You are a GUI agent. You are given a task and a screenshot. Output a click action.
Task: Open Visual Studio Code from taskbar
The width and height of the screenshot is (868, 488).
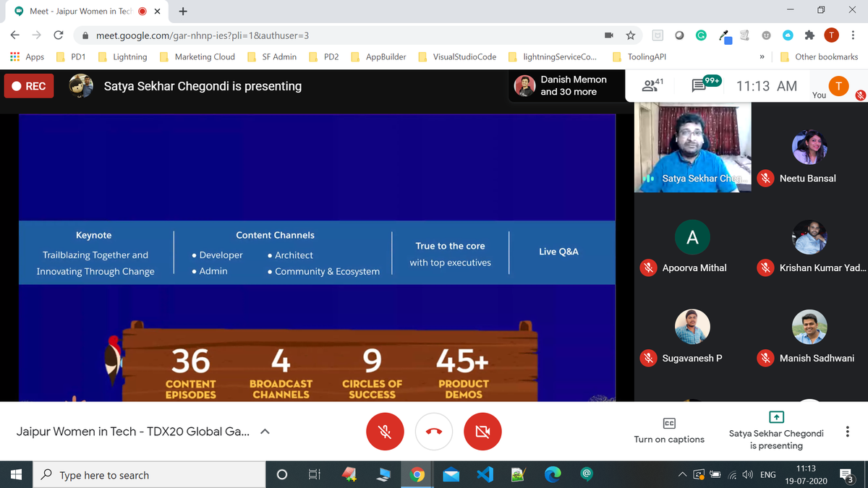tap(485, 474)
